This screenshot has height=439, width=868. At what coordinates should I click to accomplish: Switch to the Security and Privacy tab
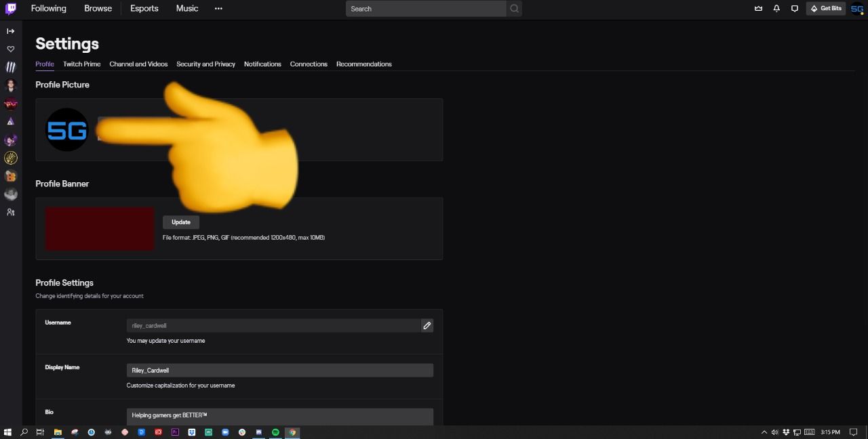pos(205,64)
